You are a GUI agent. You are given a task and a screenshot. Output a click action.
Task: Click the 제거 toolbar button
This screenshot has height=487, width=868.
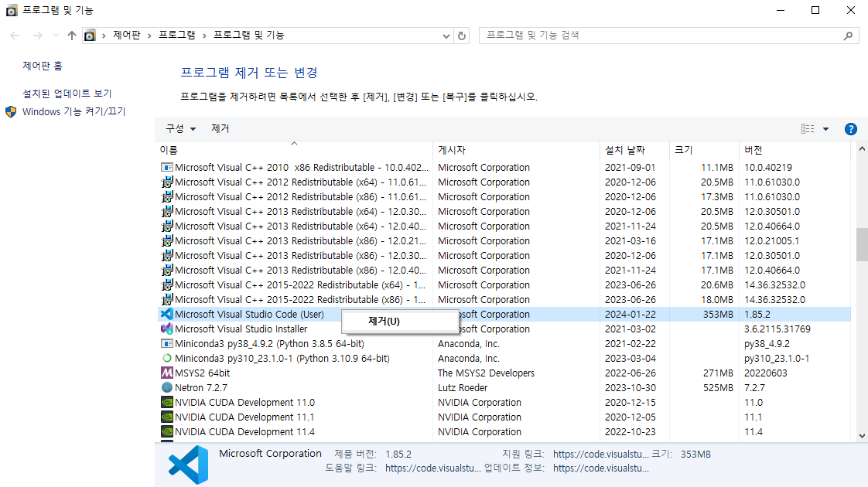point(220,128)
